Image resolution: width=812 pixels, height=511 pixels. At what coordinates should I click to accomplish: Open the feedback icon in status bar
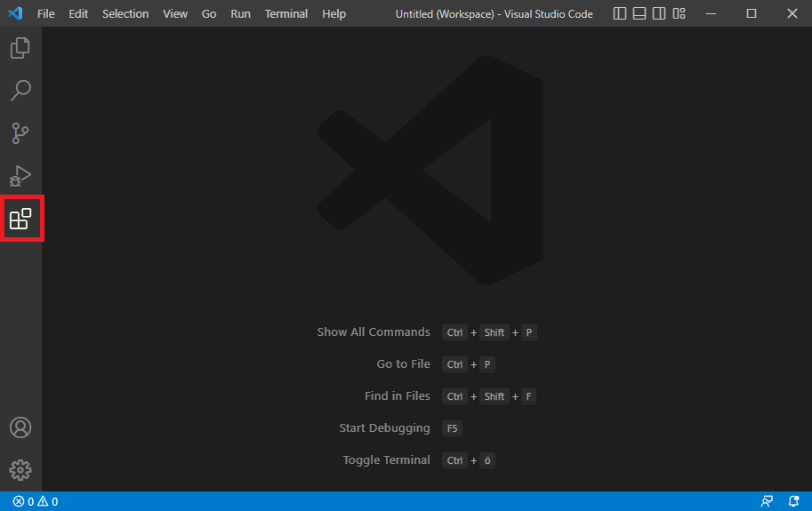coord(767,501)
